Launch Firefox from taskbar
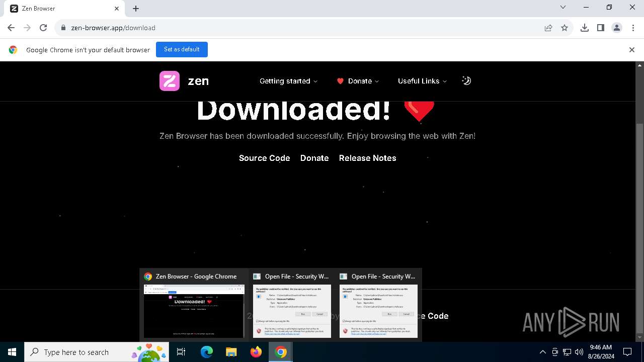Viewport: 644px width, 362px height. [x=256, y=352]
